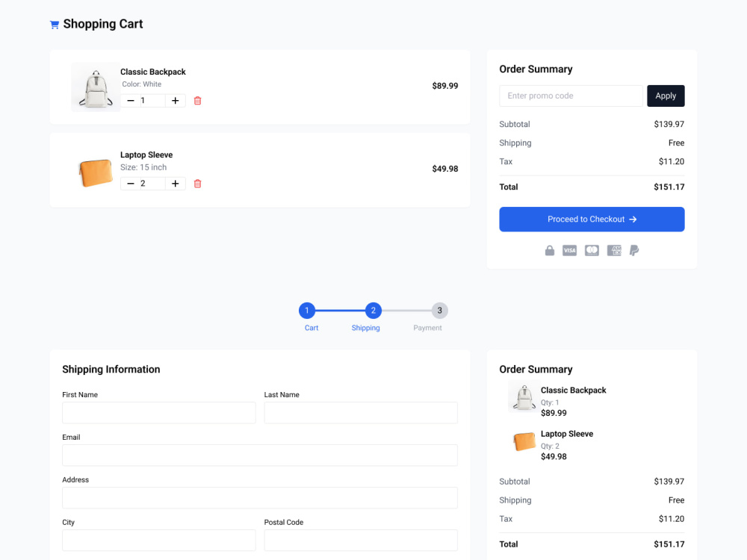Click the shopping cart icon beside the title
The image size is (747, 560).
pyautogui.click(x=55, y=25)
